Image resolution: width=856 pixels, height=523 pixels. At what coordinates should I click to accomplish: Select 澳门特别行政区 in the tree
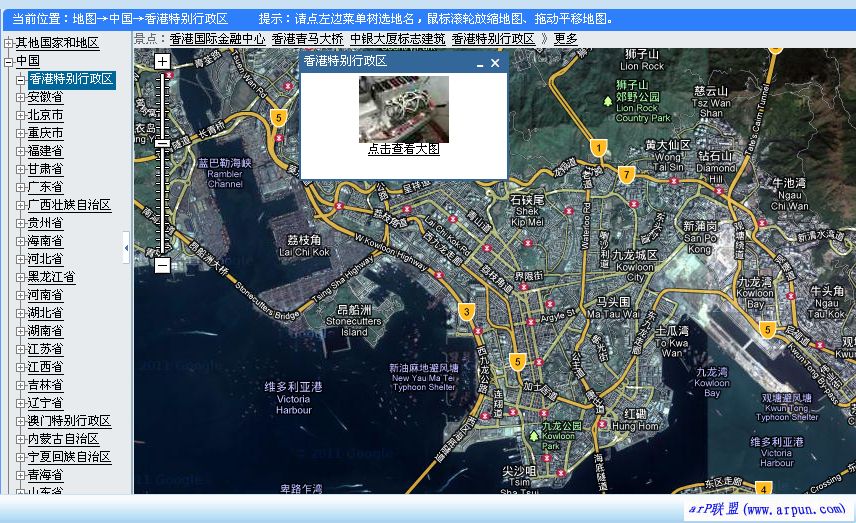click(x=69, y=421)
